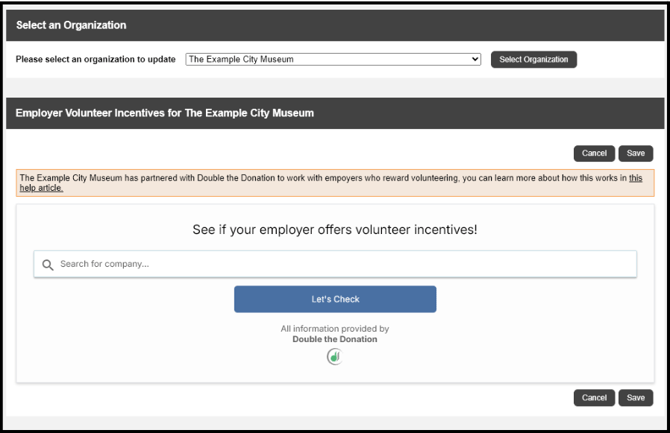The width and height of the screenshot is (670, 433).
Task: Click the chevron arrow of the organization combo box
Action: click(x=475, y=59)
